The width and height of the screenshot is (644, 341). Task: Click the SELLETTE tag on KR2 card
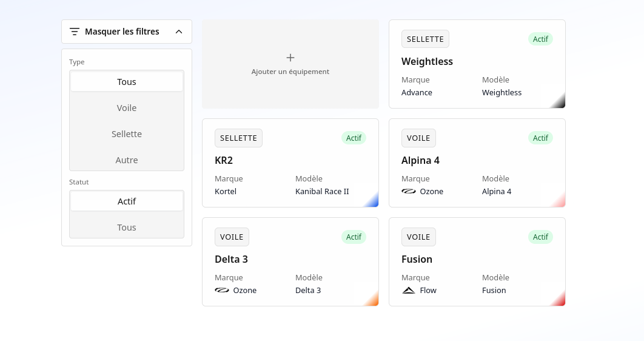(x=239, y=138)
